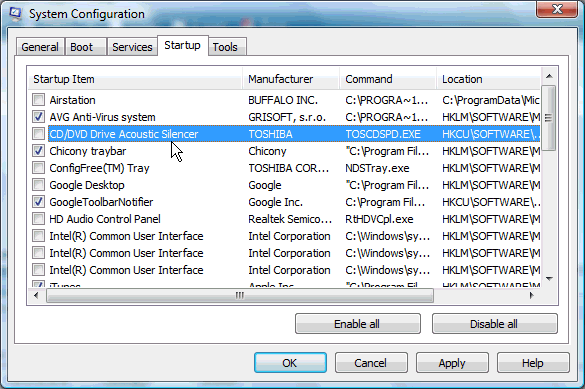Click the System Configuration title bar icon

(16, 14)
